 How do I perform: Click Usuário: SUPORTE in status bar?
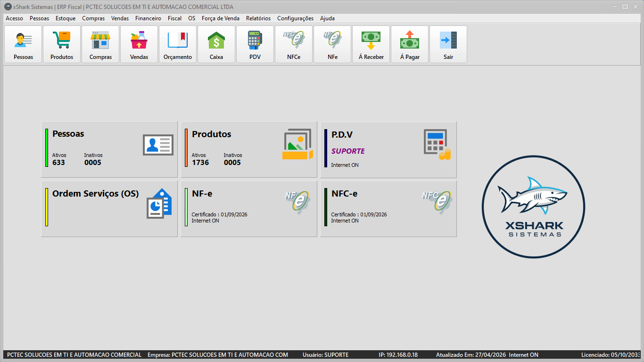pyautogui.click(x=326, y=355)
